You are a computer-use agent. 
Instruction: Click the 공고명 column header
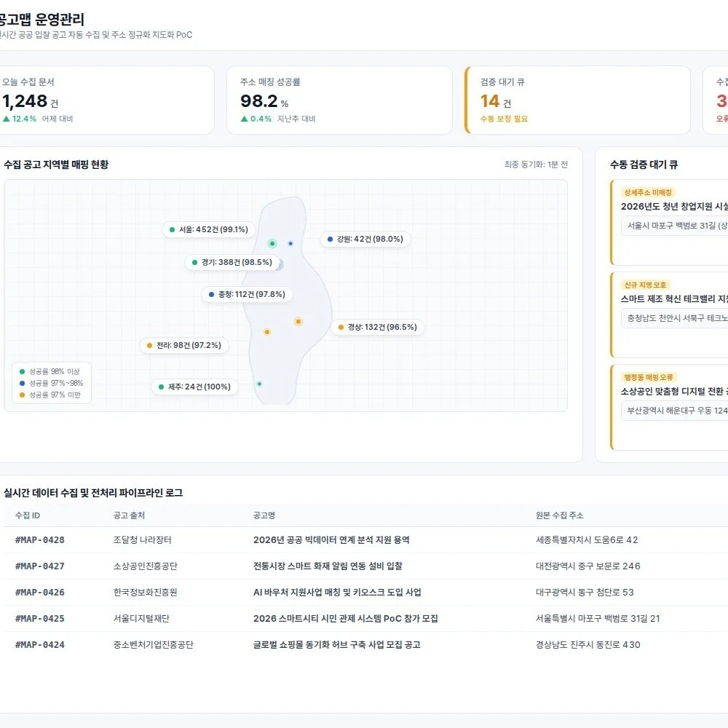264,515
